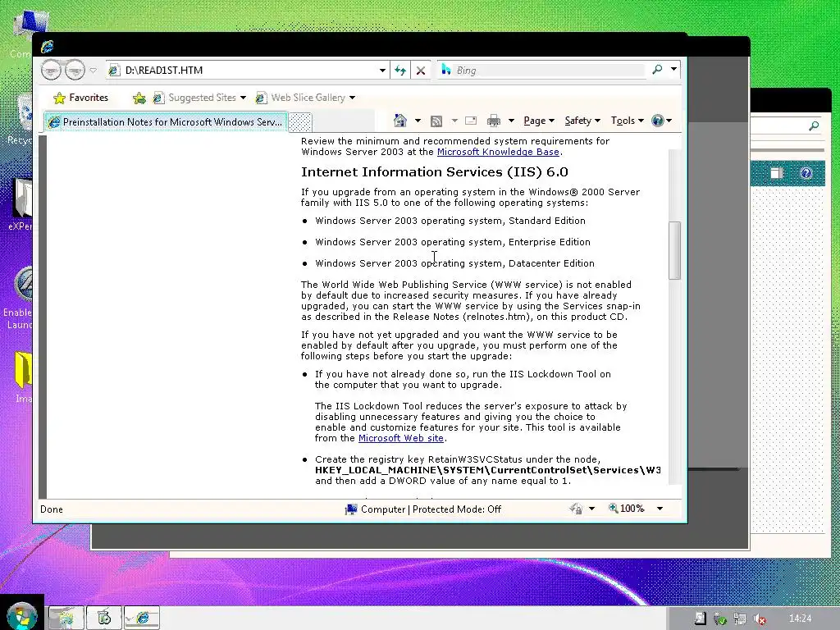This screenshot has width=840, height=630.
Task: Click the Stop loading X icon
Action: coord(421,71)
